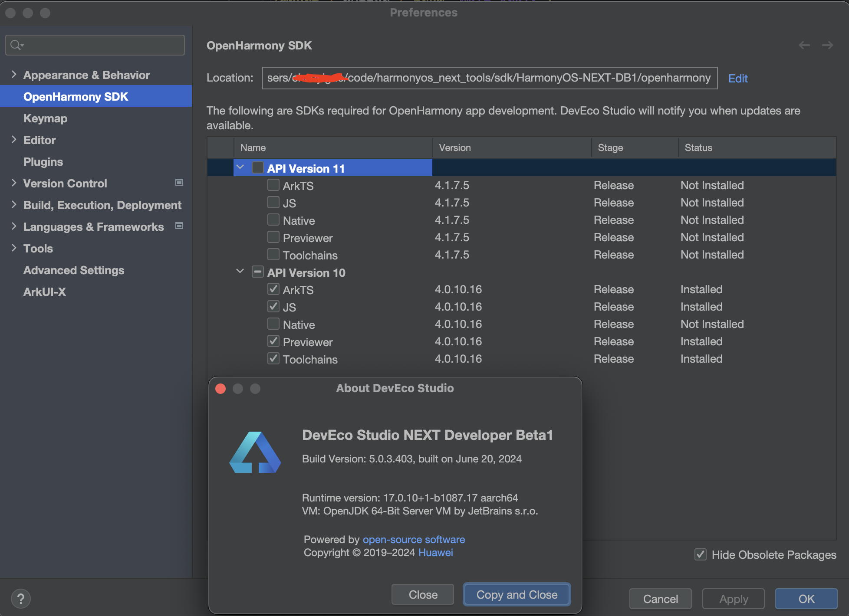Select the API Version 11 row label

[x=306, y=168]
